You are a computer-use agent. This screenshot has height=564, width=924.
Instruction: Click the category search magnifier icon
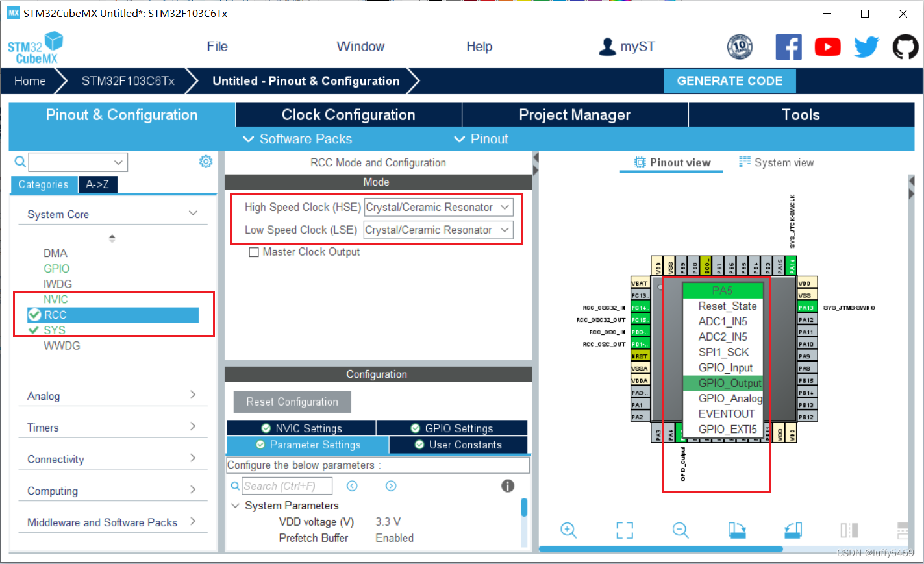20,162
